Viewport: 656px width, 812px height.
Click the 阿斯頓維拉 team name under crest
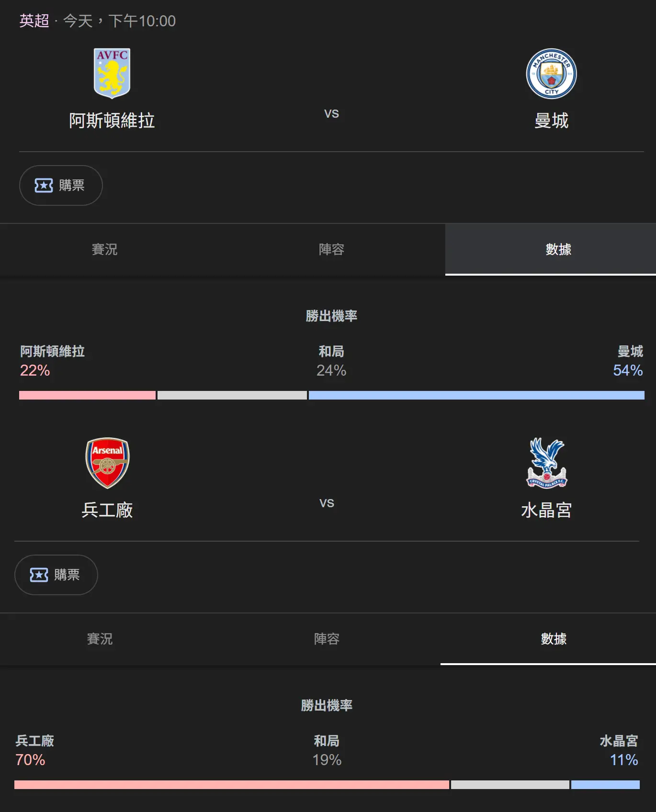click(x=112, y=121)
